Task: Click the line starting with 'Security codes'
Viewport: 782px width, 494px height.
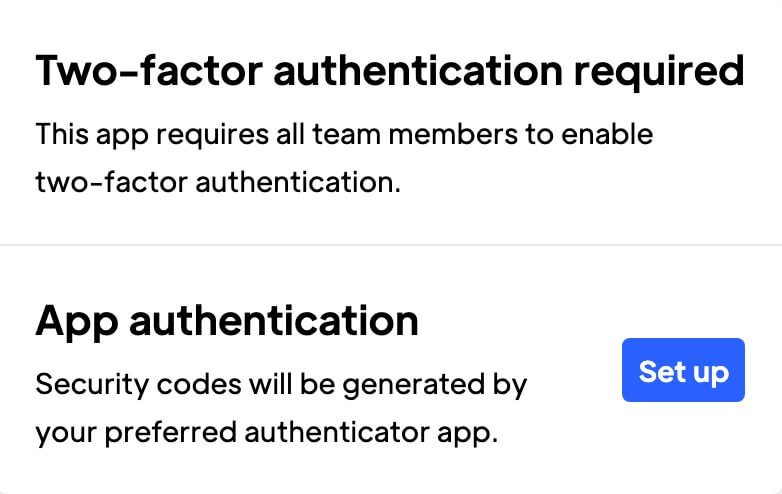Action: pos(281,384)
